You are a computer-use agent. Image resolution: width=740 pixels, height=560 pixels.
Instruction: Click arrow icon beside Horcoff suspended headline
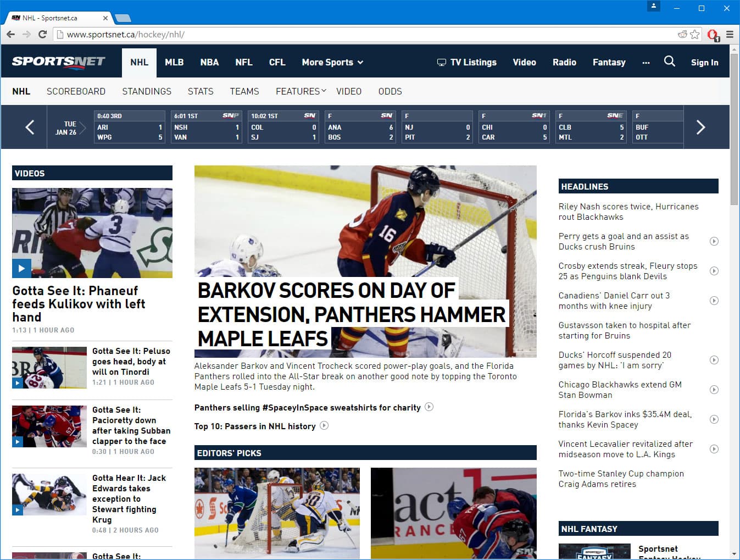(714, 360)
